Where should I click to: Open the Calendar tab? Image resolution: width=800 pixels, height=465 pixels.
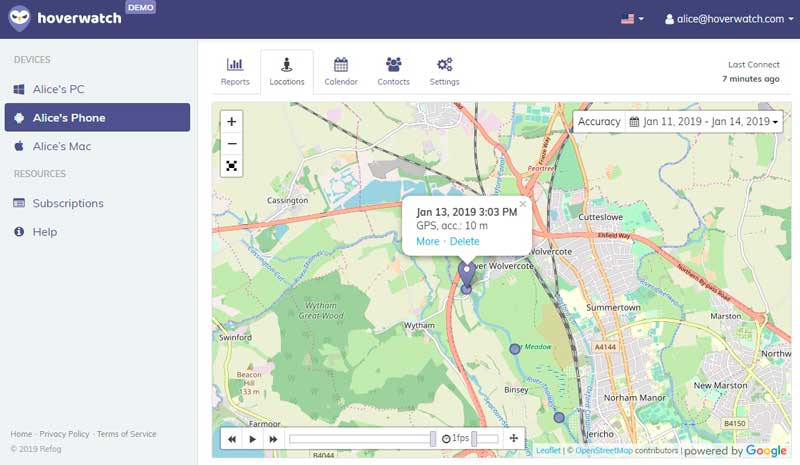click(341, 71)
